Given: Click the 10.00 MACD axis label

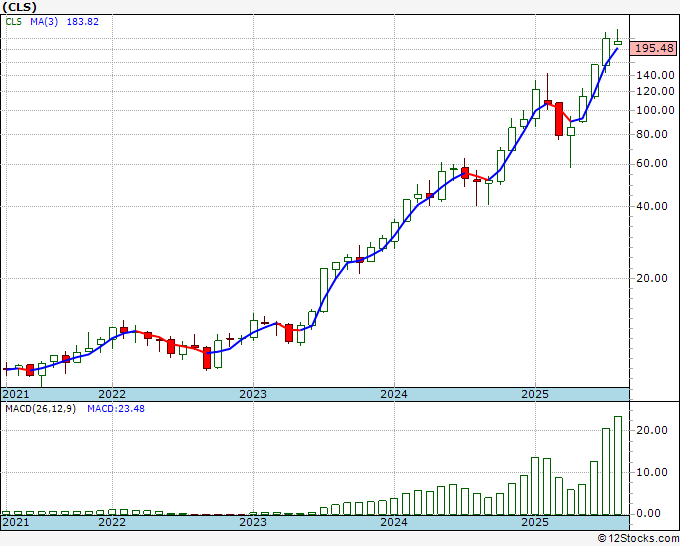Looking at the screenshot, I should (651, 472).
